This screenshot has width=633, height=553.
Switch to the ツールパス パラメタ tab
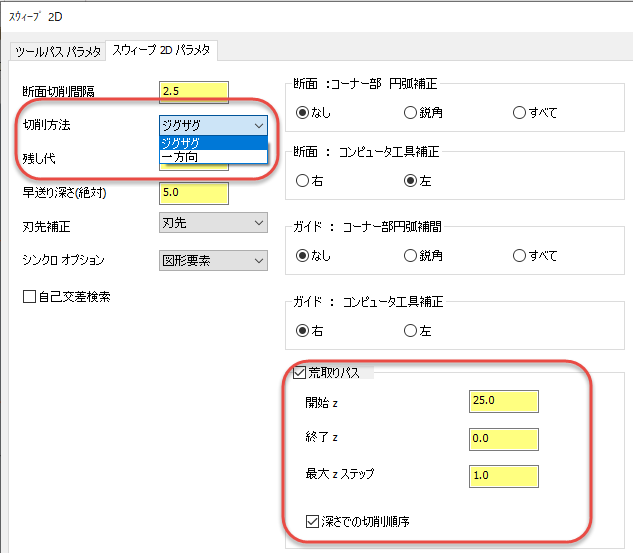pyautogui.click(x=58, y=52)
